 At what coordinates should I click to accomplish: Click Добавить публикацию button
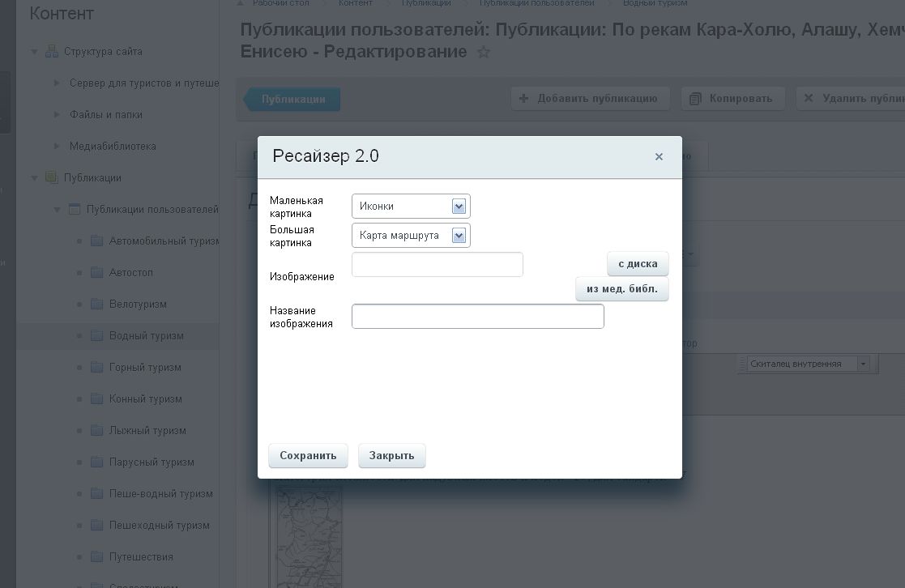coord(590,99)
